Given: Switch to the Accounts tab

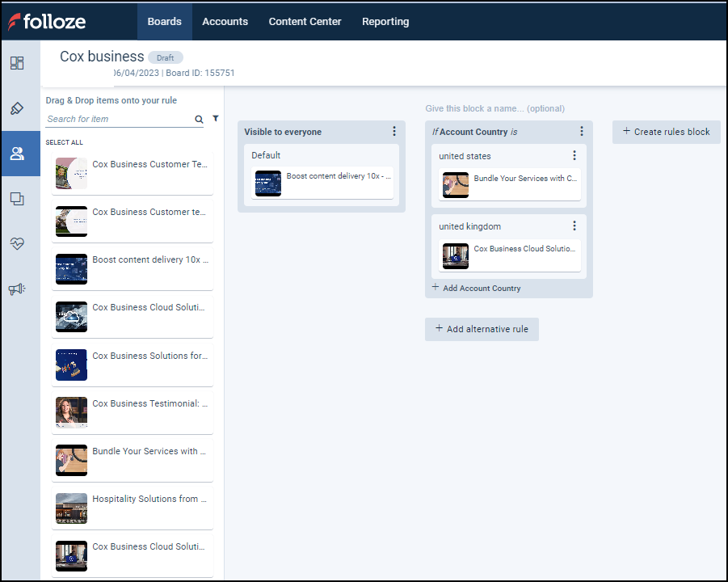Looking at the screenshot, I should pyautogui.click(x=225, y=22).
